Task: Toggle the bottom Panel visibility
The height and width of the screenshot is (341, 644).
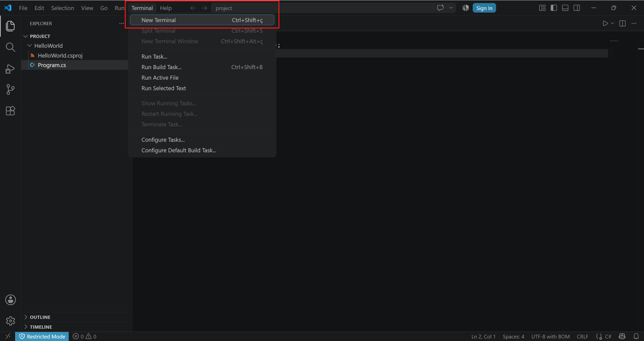Action: click(565, 8)
